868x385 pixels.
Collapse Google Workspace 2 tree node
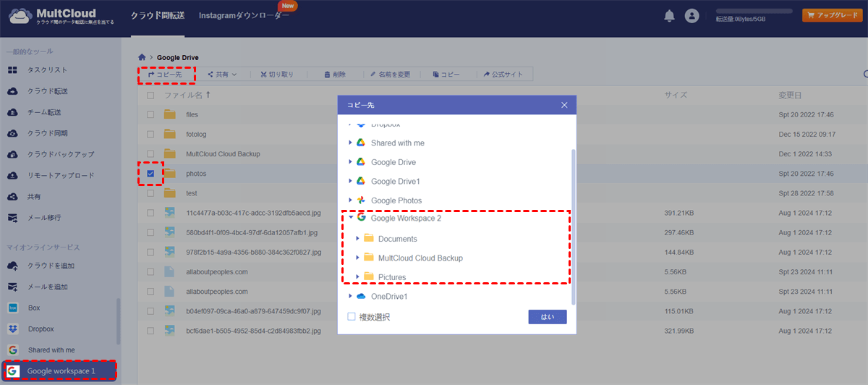coord(351,217)
